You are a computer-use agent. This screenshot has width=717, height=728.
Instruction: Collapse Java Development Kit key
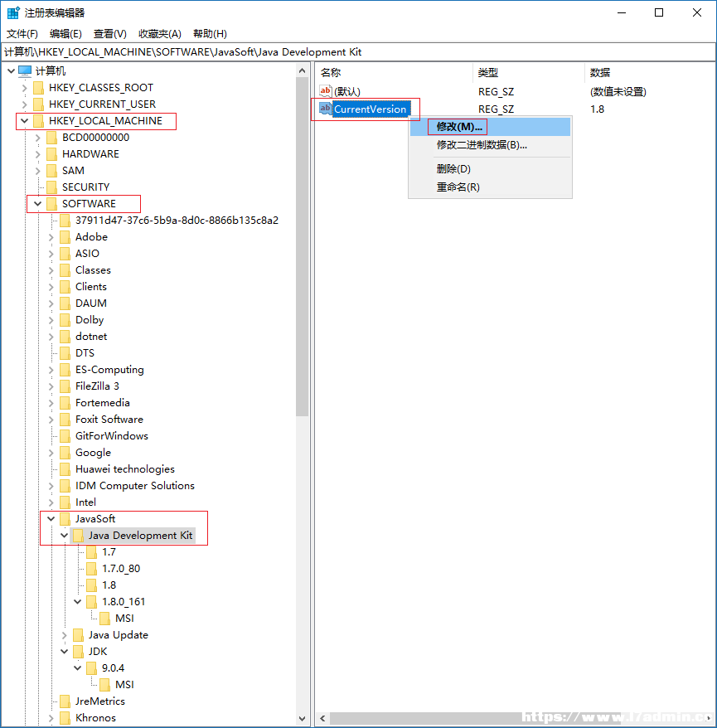(x=65, y=536)
